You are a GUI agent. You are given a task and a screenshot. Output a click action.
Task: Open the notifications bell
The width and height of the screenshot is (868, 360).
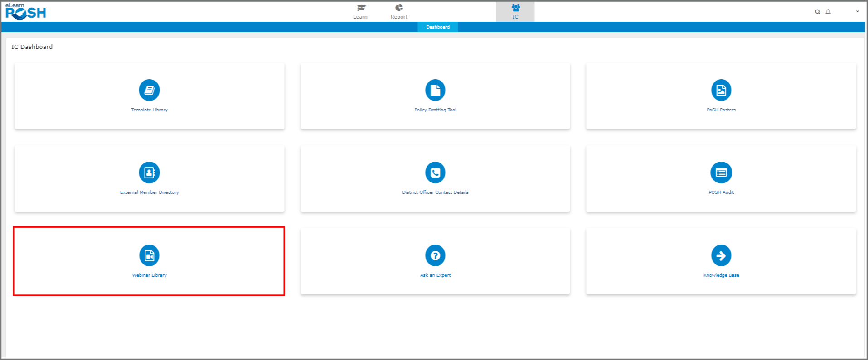coord(828,12)
